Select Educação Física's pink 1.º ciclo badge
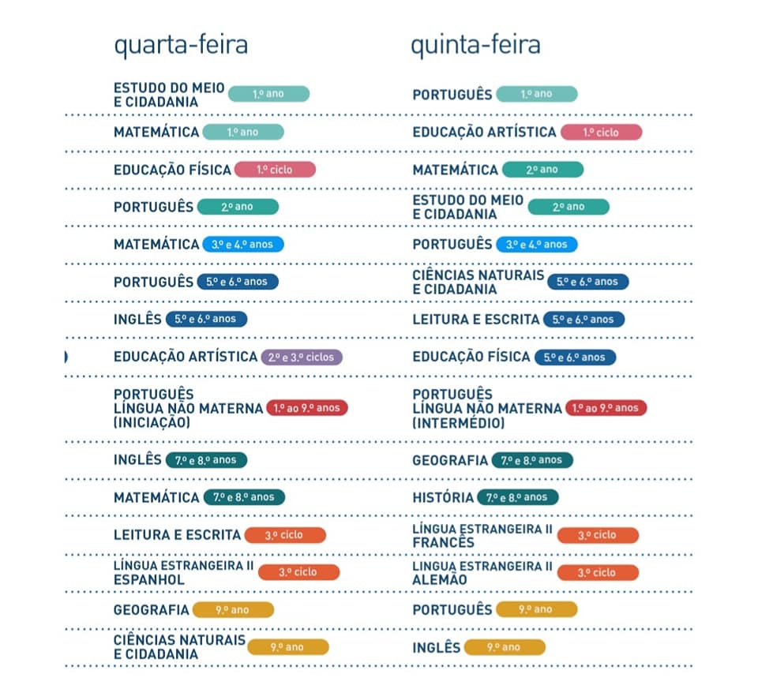 pyautogui.click(x=274, y=170)
